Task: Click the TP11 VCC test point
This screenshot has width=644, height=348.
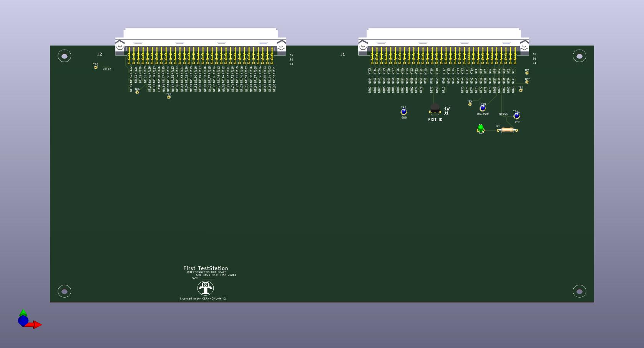Action: point(517,116)
